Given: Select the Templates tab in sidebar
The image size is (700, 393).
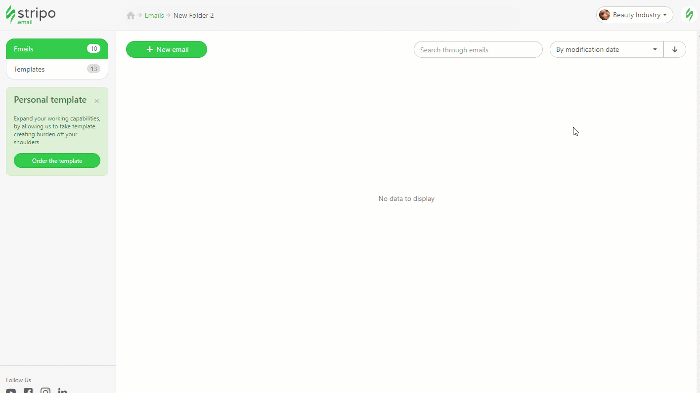Looking at the screenshot, I should 57,69.
